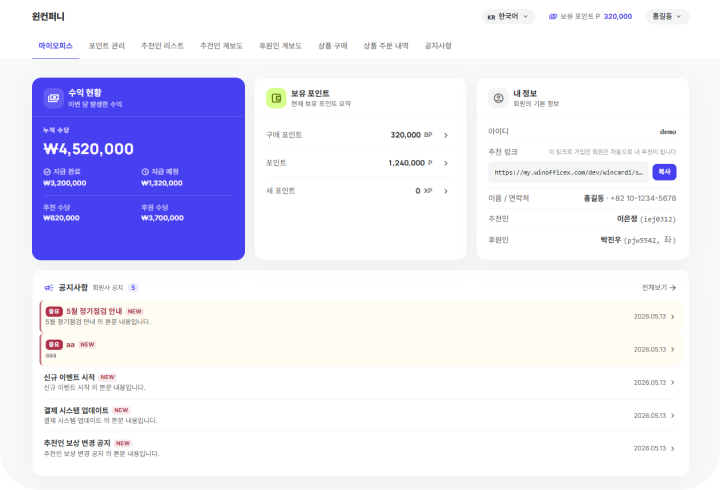This screenshot has width=720, height=490.
Task: Click the referral link URL field
Action: (x=568, y=172)
